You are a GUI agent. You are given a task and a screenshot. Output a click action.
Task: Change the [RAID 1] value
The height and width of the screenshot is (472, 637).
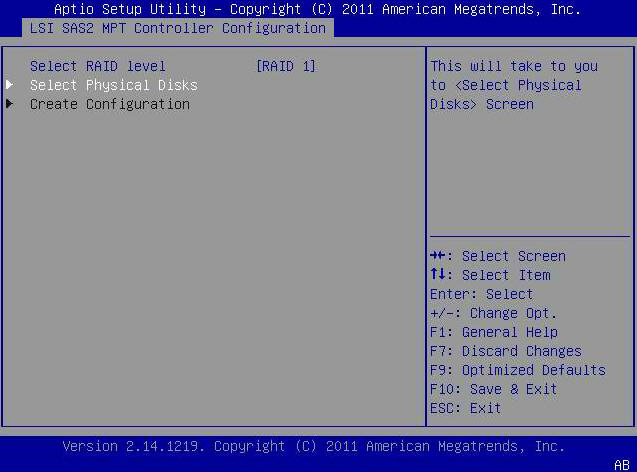pyautogui.click(x=286, y=66)
